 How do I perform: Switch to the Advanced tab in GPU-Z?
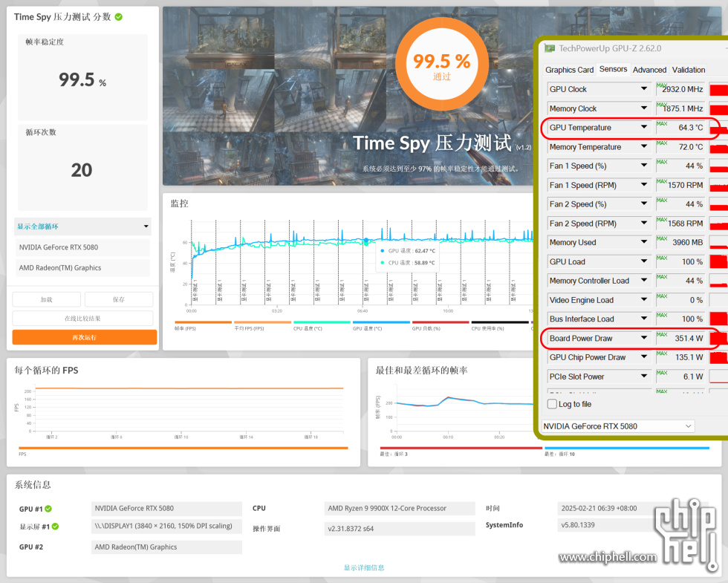649,70
